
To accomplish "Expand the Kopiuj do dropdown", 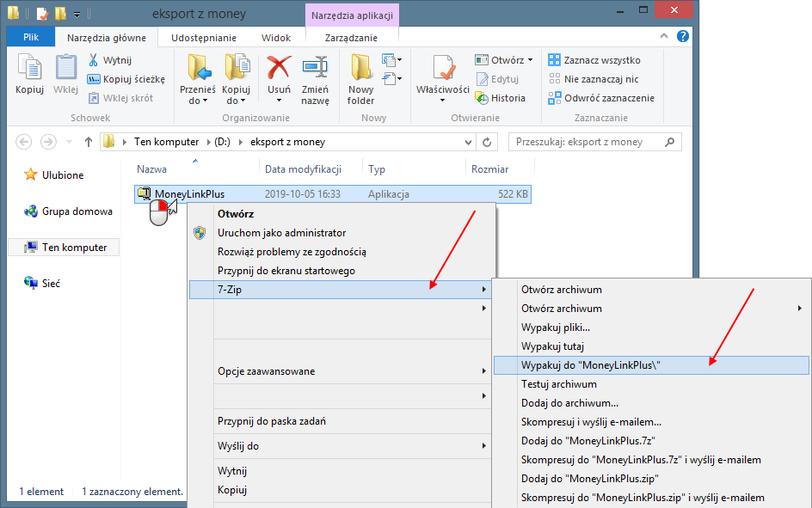I will (x=236, y=101).
